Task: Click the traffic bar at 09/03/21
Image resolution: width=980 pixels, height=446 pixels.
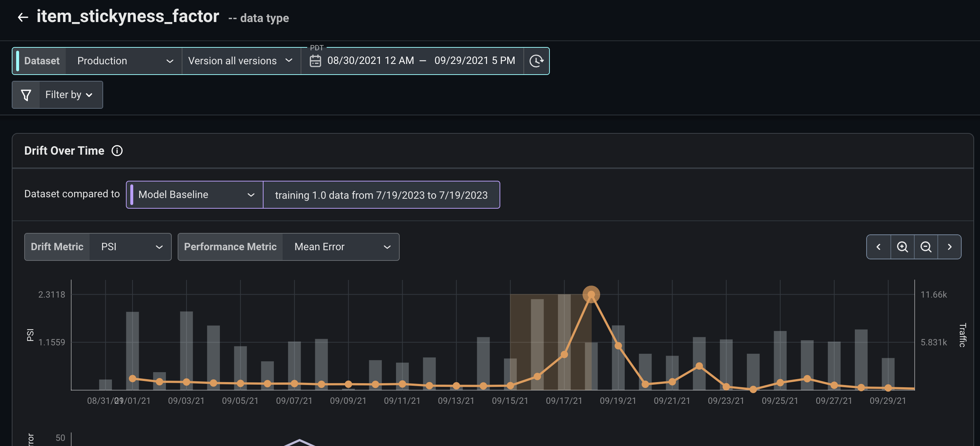Action: (186, 350)
